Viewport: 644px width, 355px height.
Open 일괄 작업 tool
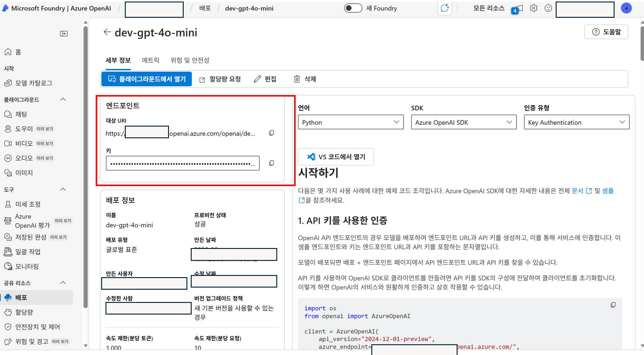click(22, 252)
